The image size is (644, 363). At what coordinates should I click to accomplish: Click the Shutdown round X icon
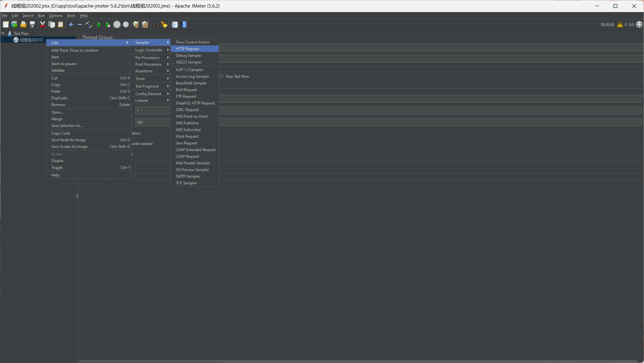click(x=126, y=24)
